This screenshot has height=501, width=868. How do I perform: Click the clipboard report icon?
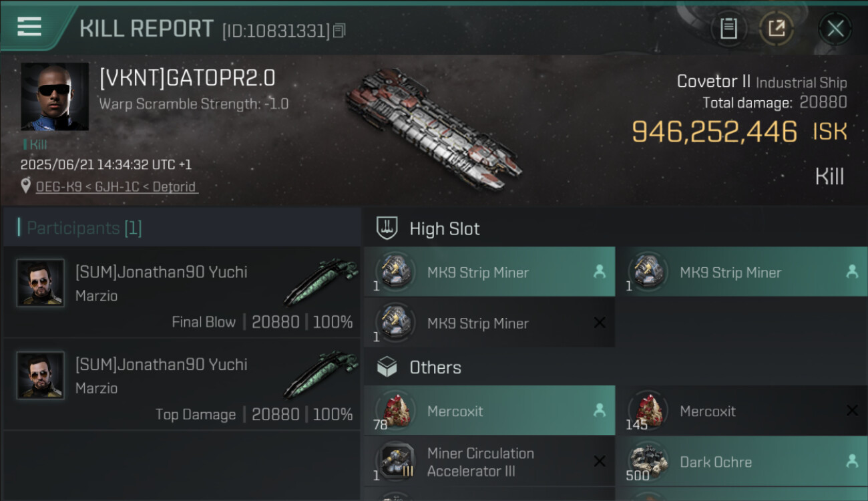click(x=728, y=29)
